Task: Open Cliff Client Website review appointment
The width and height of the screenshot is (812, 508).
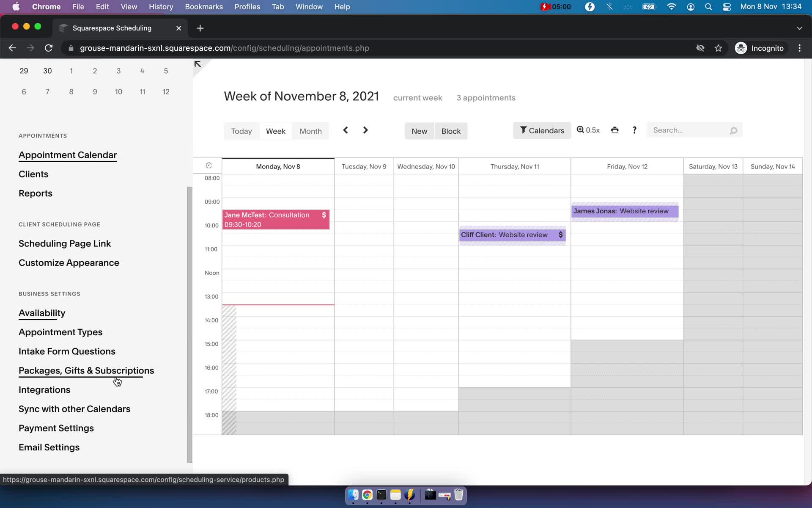Action: (x=512, y=235)
